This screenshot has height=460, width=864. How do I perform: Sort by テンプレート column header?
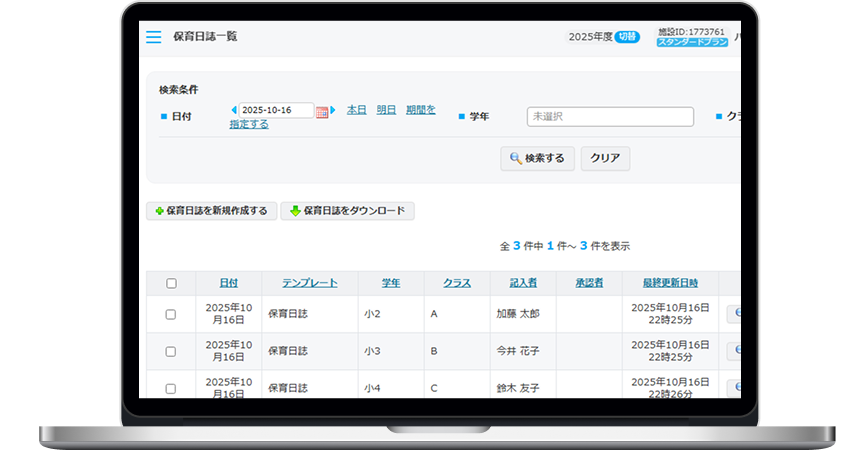pos(309,283)
